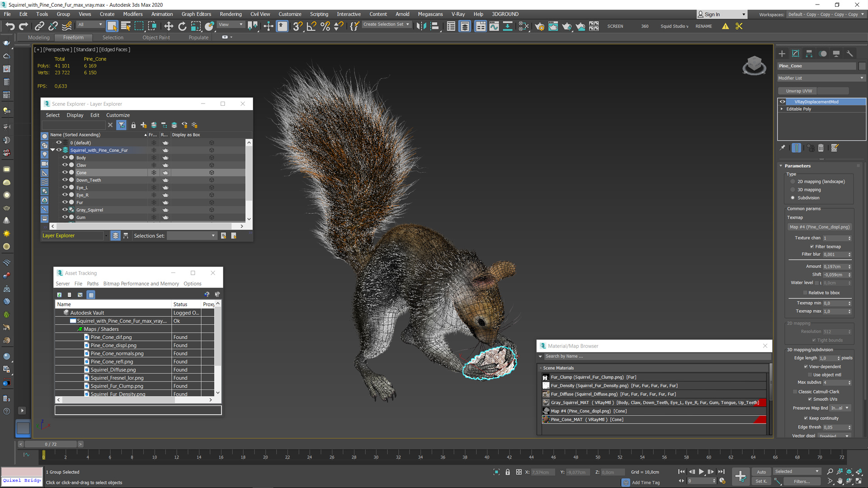Screen dimensions: 868x488
Task: Remove modifier with trash can icon
Action: 821,148
